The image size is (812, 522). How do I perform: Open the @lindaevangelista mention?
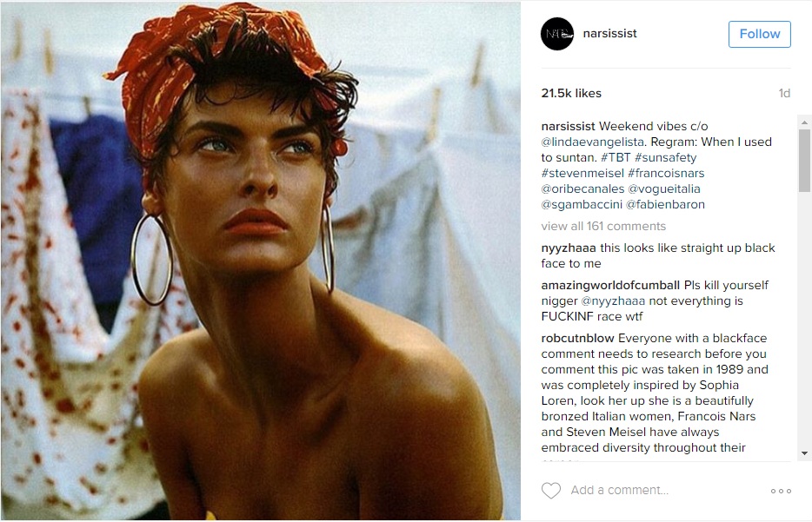click(592, 142)
